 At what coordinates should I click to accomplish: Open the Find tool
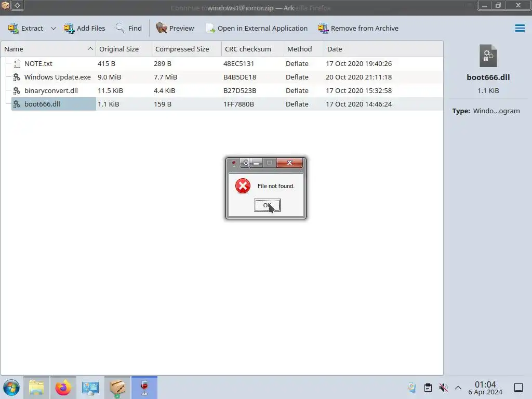point(129,28)
